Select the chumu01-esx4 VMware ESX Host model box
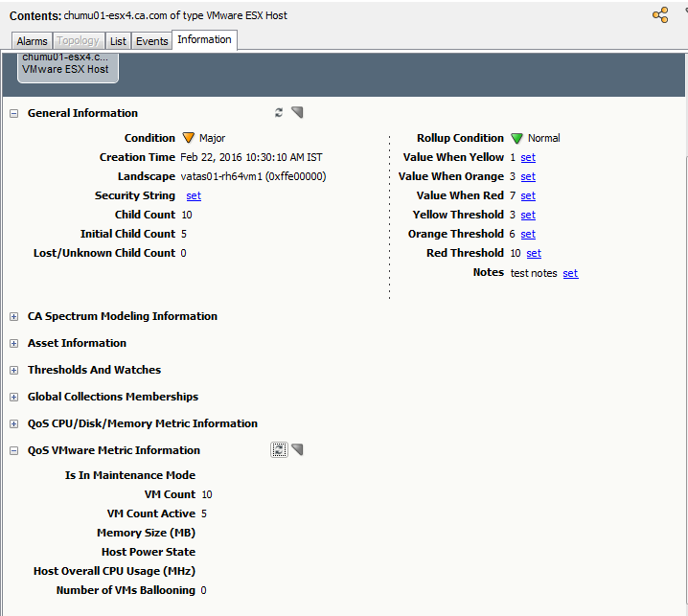Screen dimensions: 688x616 [x=68, y=67]
